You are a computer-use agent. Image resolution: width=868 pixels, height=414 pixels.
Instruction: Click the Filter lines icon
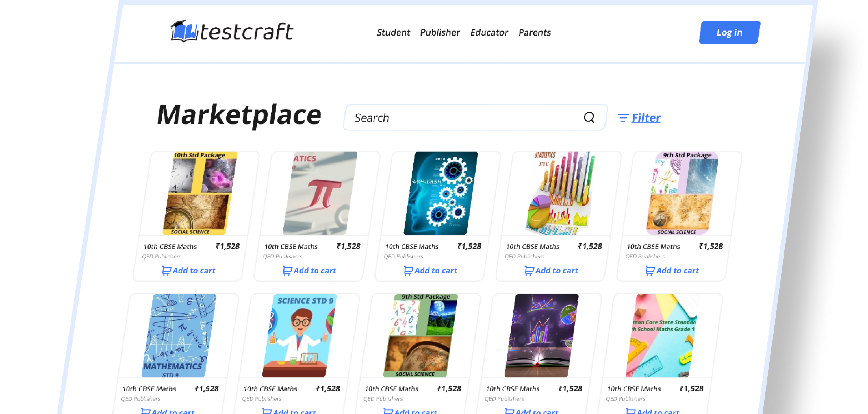623,118
